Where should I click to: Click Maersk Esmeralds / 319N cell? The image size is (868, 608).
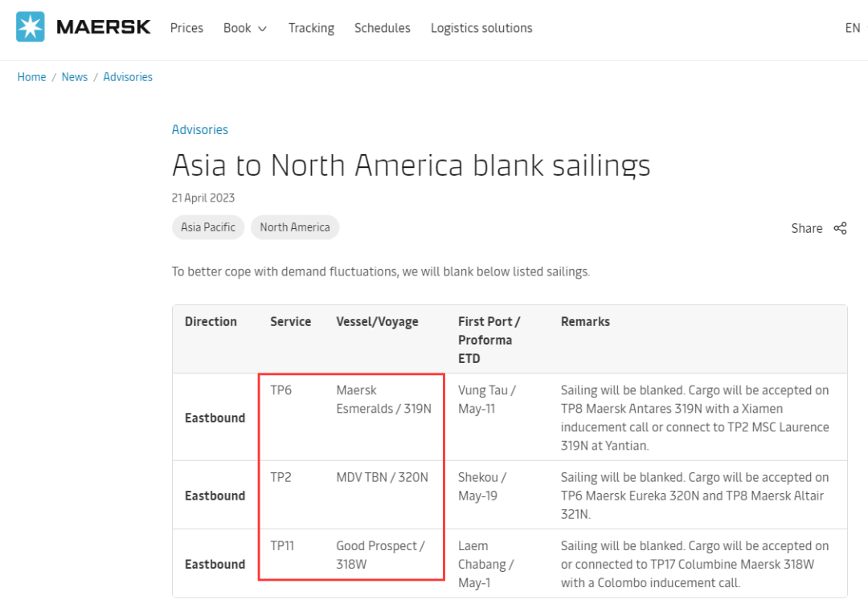383,399
